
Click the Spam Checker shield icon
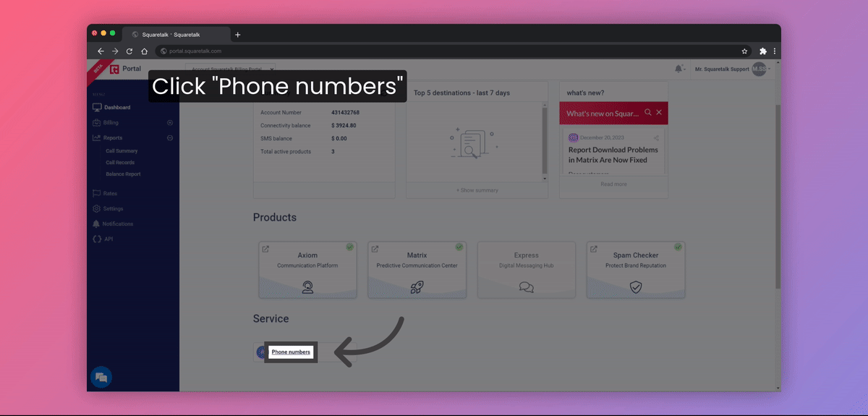click(x=636, y=286)
